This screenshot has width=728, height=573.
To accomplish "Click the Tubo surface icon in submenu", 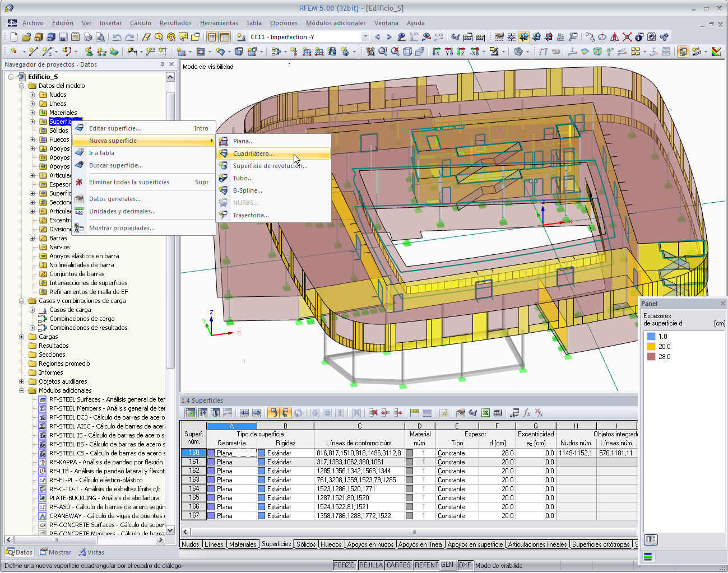I will click(223, 178).
